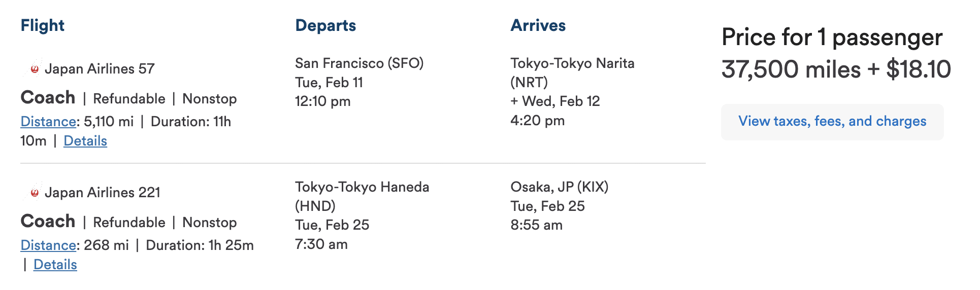
Task: Click the Japan Airlines logo beside flight 57
Action: coord(34,68)
